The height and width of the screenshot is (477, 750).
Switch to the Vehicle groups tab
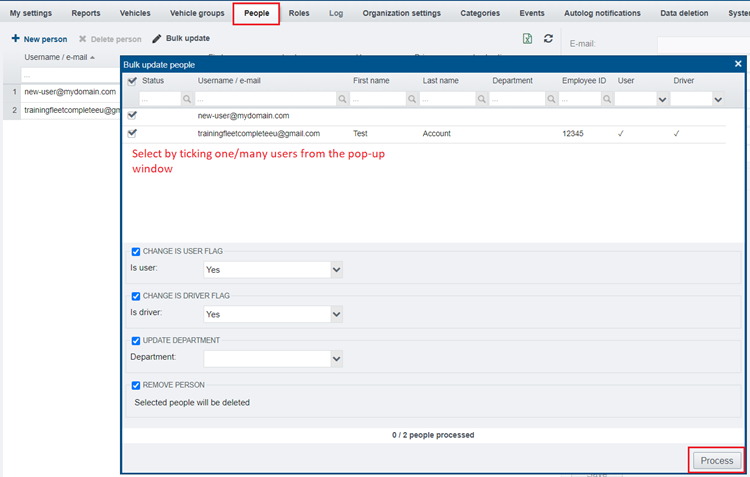tap(197, 13)
